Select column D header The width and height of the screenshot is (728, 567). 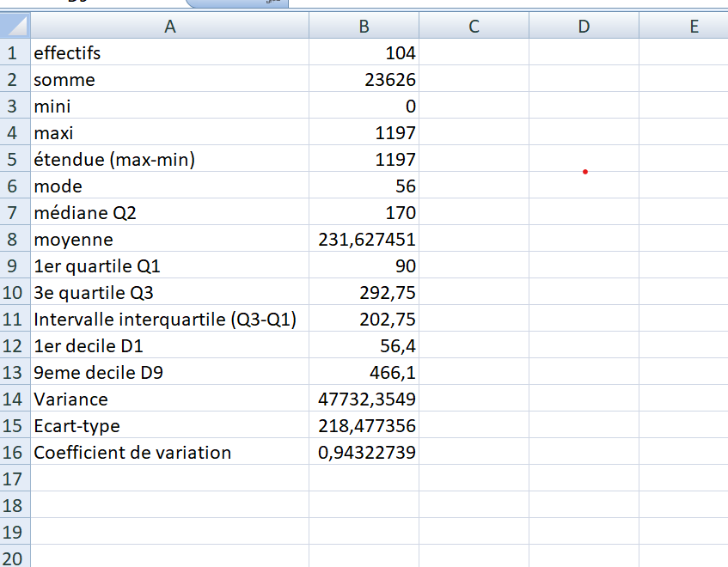pos(584,27)
